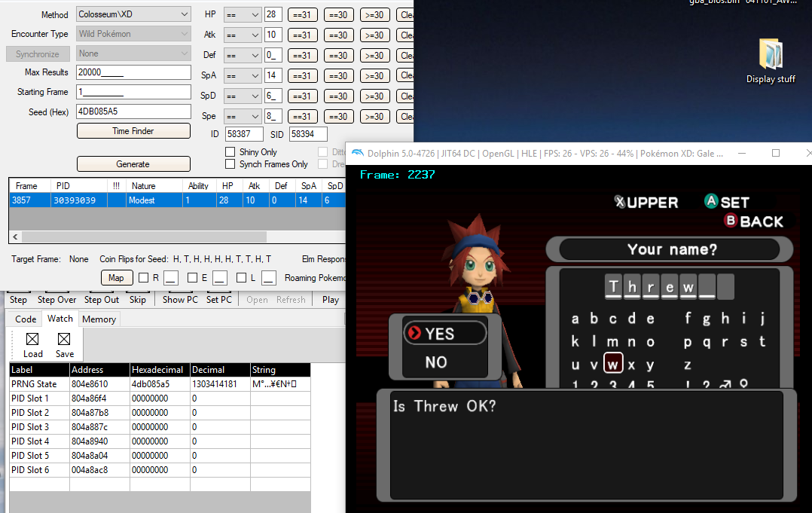Pick letter u on the name keyboard
The height and width of the screenshot is (513, 812).
[575, 365]
